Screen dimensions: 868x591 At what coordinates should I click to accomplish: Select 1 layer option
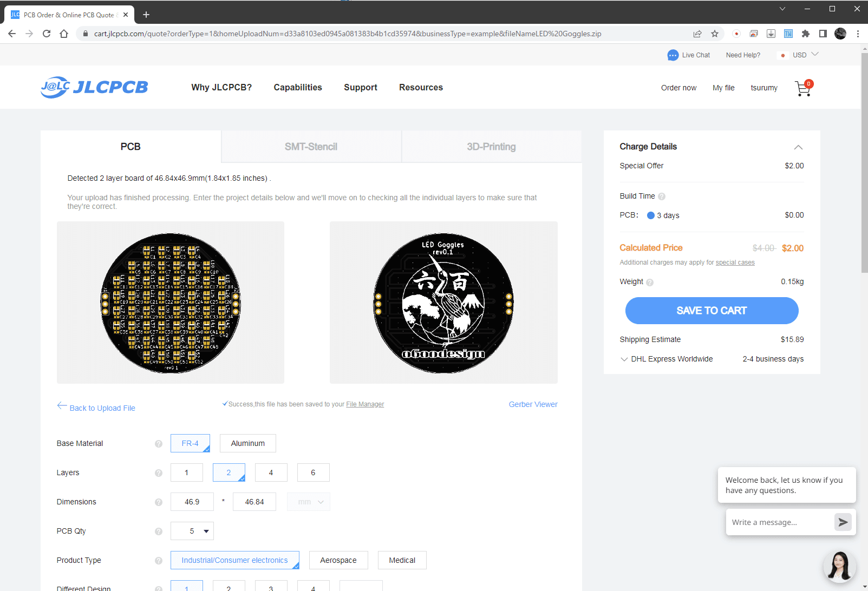(x=187, y=472)
